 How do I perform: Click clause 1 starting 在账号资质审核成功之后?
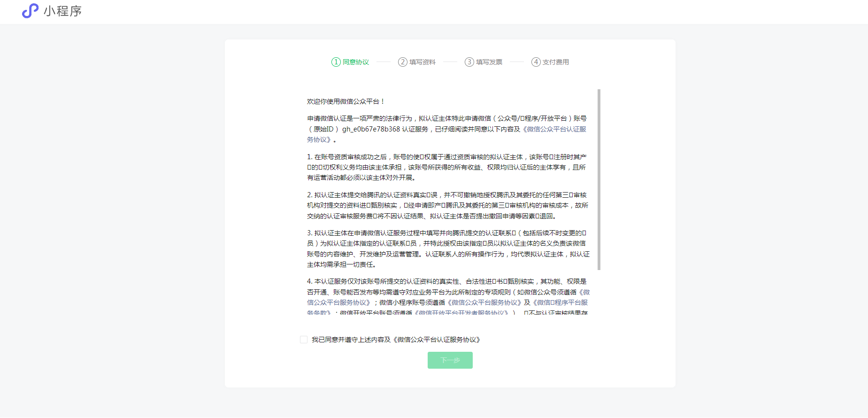(447, 167)
